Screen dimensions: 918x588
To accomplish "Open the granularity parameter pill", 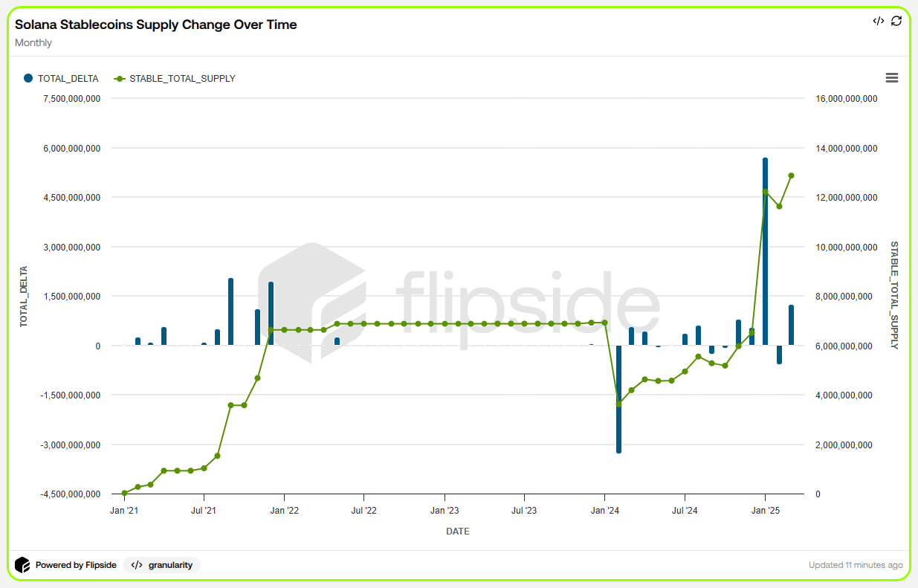I will click(x=162, y=565).
